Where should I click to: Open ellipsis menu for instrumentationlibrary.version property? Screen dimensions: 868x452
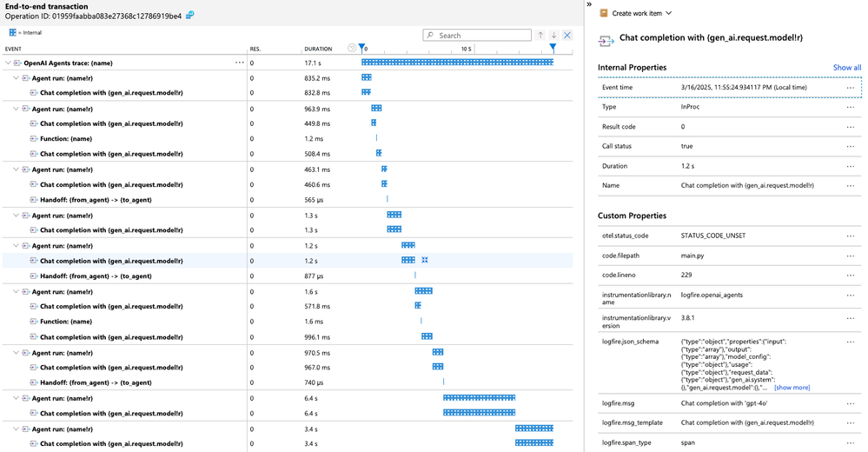coord(851,318)
